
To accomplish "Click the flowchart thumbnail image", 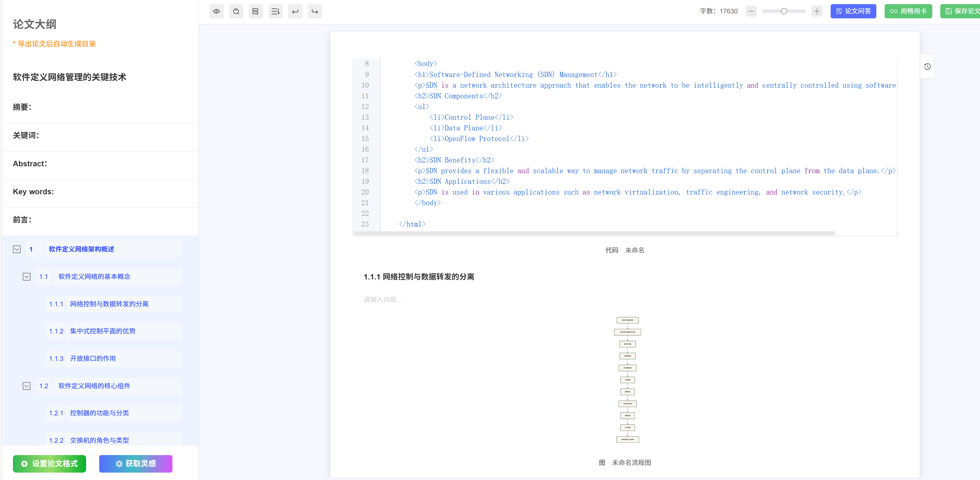I will 627,379.
